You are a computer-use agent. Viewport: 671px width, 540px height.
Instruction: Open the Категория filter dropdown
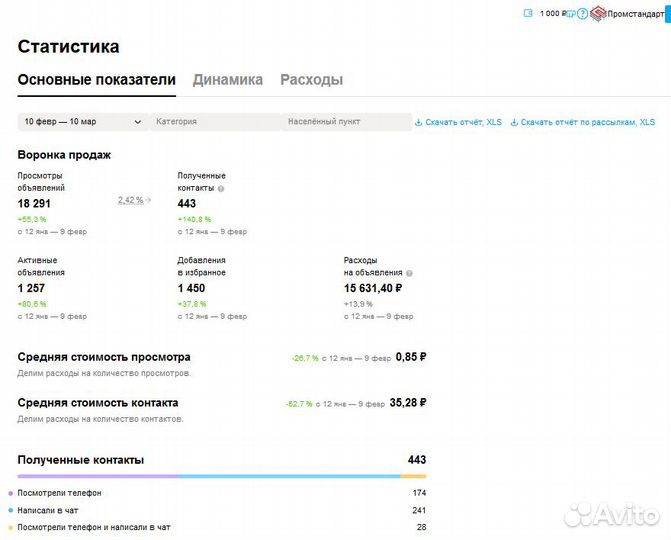(213, 122)
